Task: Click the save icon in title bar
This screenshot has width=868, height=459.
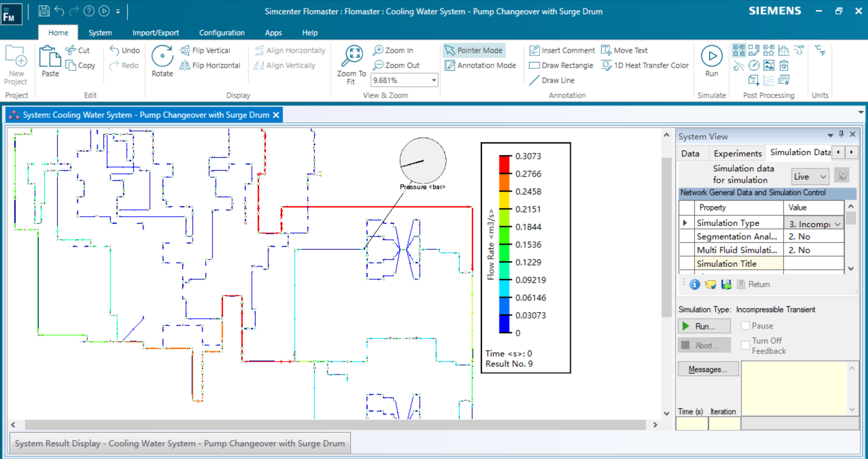Action: 44,11
